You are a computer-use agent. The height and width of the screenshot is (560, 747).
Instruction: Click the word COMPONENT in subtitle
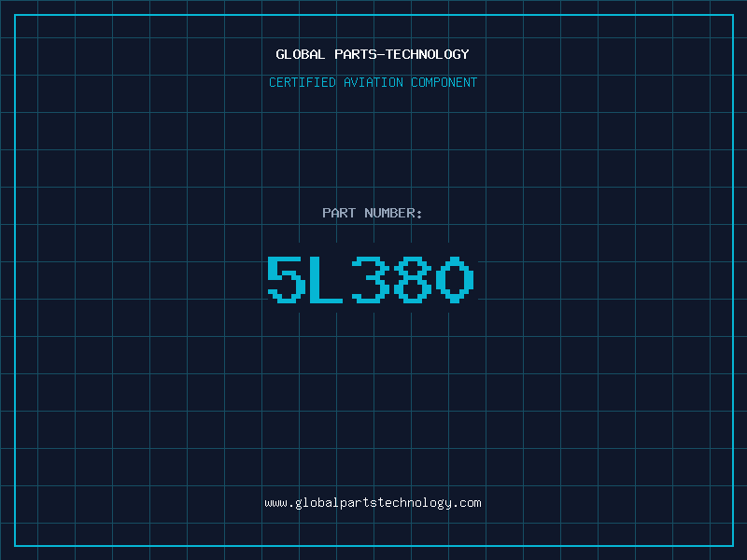444,82
